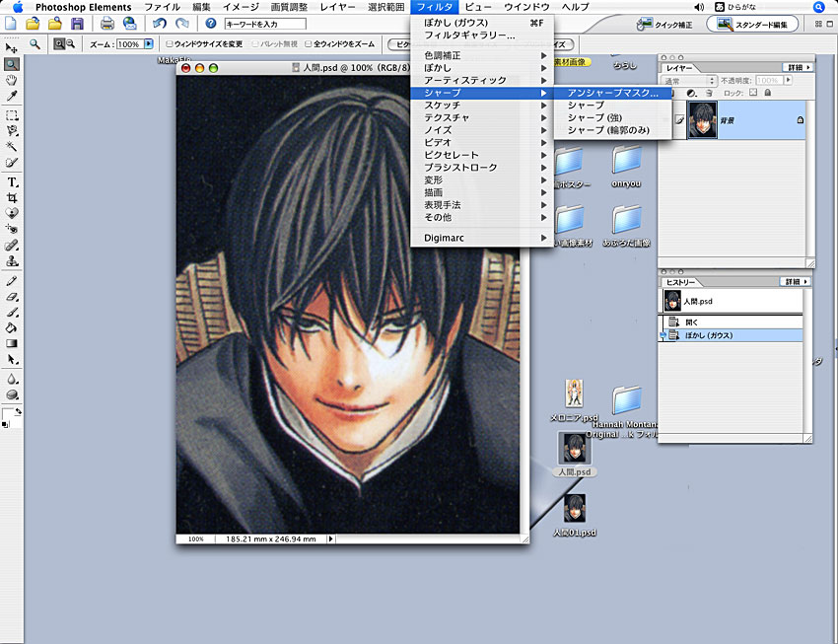This screenshot has height=644, width=838.
Task: Select the Zoom tool in the toolbox
Action: (x=11, y=65)
